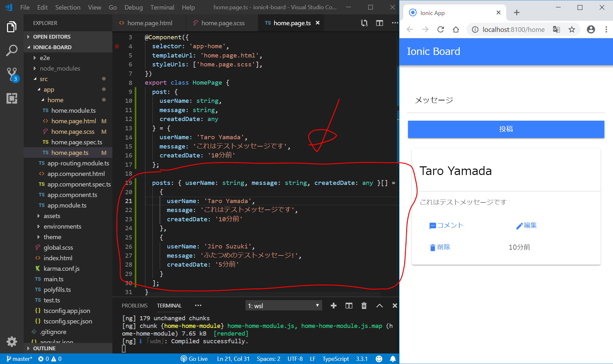
Task: Expand the node_modules folder
Action: tap(60, 68)
